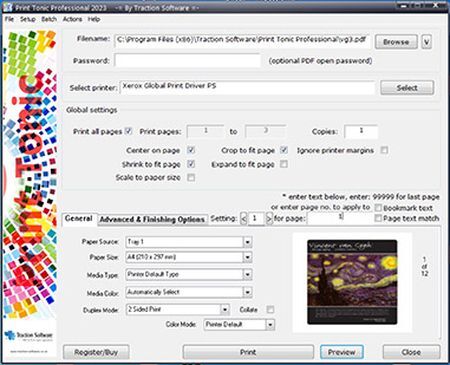Image resolution: width=450 pixels, height=365 pixels.
Task: Click the V button next to Browse
Action: click(x=426, y=42)
